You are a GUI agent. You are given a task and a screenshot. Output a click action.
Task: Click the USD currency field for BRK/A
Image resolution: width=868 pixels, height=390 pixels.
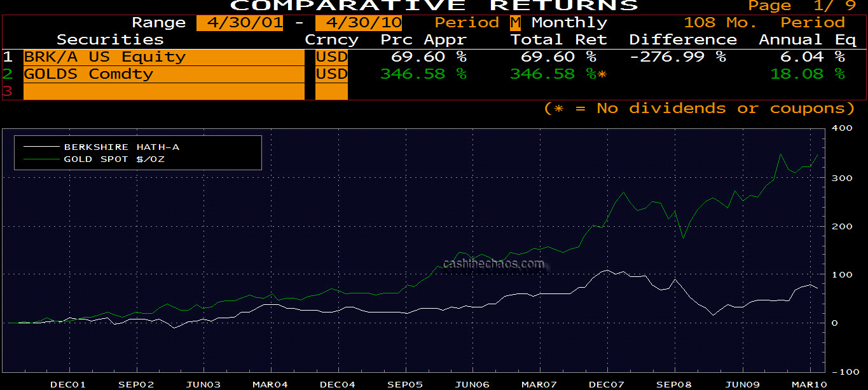point(332,57)
